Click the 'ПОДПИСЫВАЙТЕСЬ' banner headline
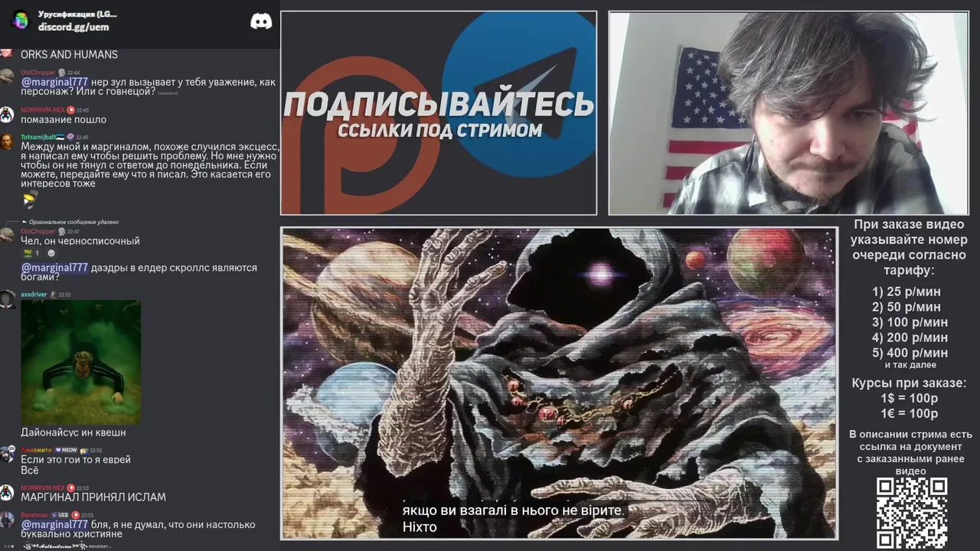Image resolution: width=980 pixels, height=551 pixels. (439, 104)
